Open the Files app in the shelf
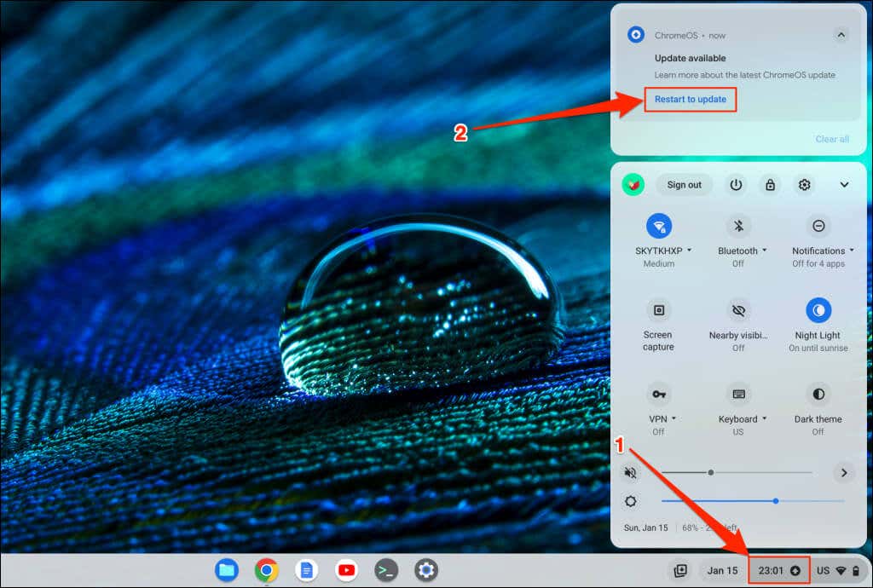This screenshot has height=588, width=873. click(x=227, y=570)
